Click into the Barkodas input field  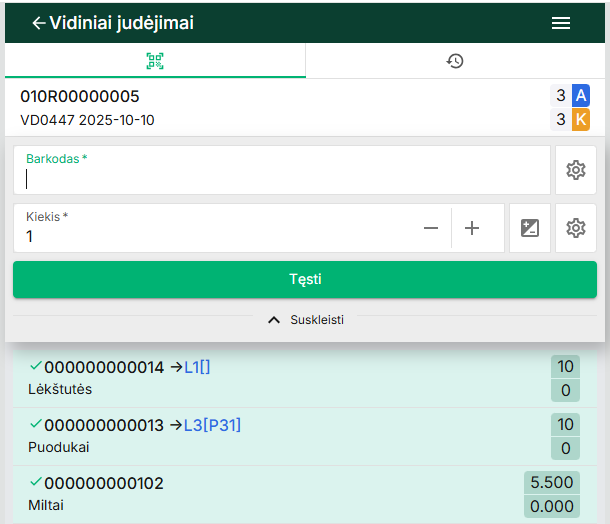(280, 179)
